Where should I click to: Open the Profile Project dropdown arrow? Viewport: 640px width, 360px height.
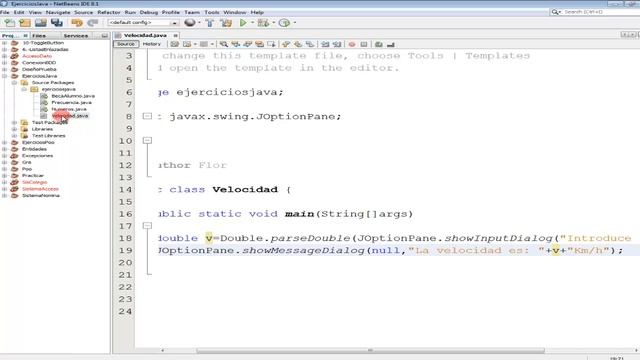point(294,23)
